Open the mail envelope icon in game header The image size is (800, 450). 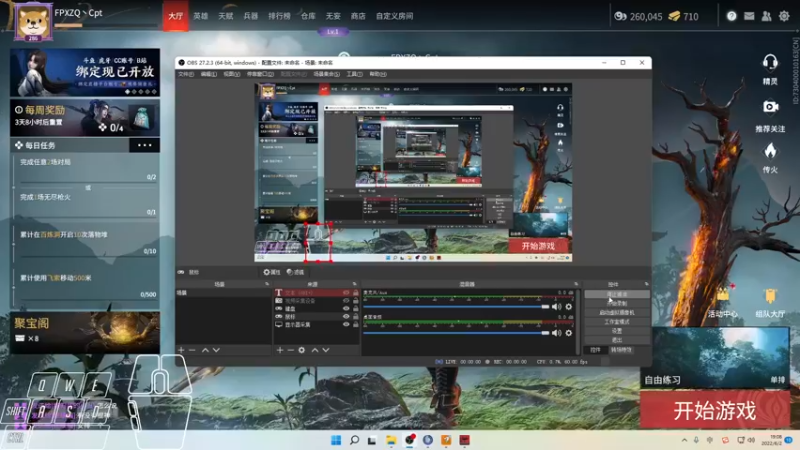coord(749,16)
